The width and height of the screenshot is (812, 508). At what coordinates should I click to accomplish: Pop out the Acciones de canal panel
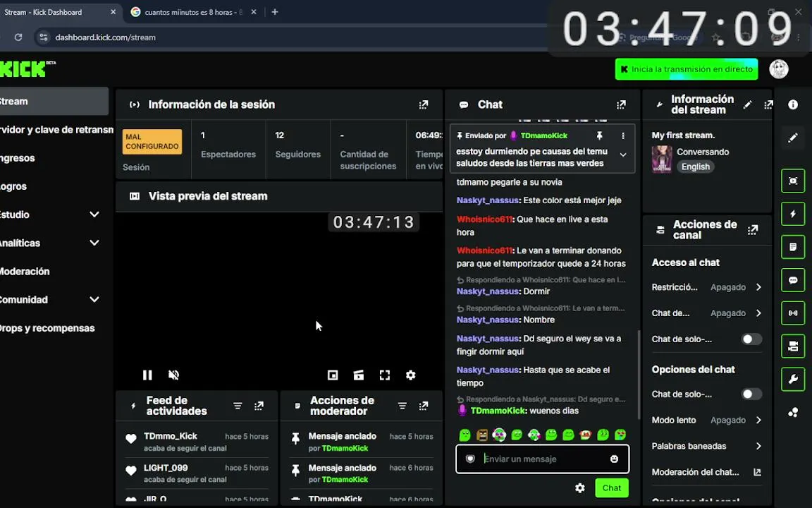click(753, 229)
